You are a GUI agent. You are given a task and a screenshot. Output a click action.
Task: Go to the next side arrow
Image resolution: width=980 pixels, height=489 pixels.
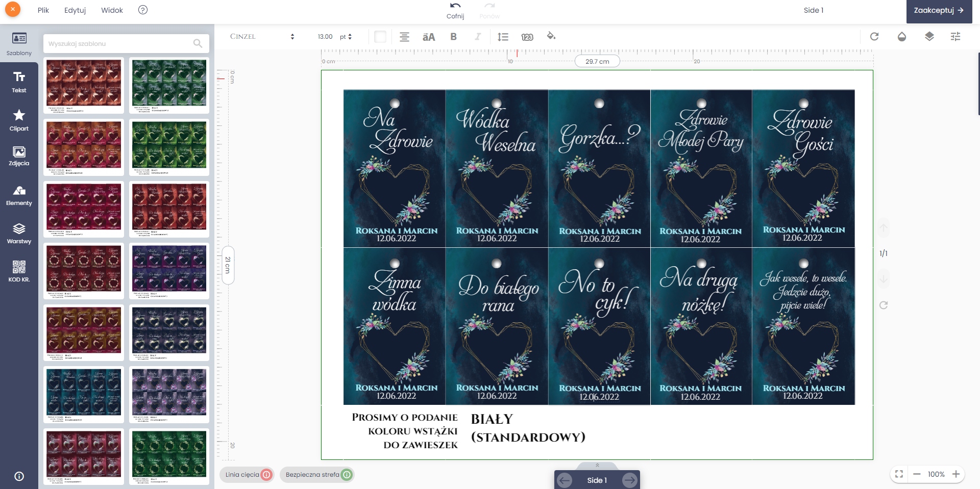pos(630,480)
